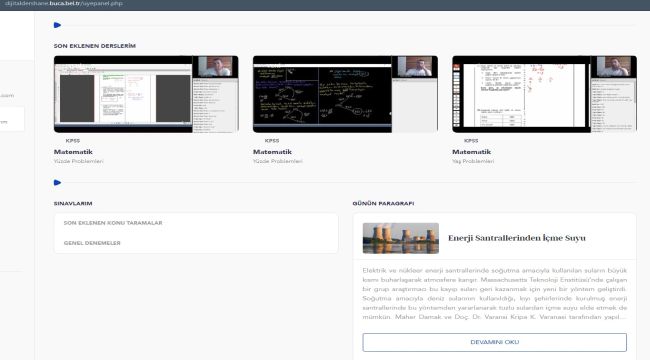
Task: Select Matematik title above Yaş Problemleri
Action: tap(471, 152)
